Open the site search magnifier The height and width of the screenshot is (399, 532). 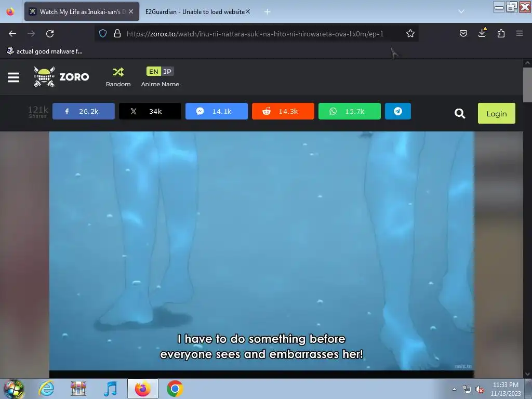pos(460,113)
